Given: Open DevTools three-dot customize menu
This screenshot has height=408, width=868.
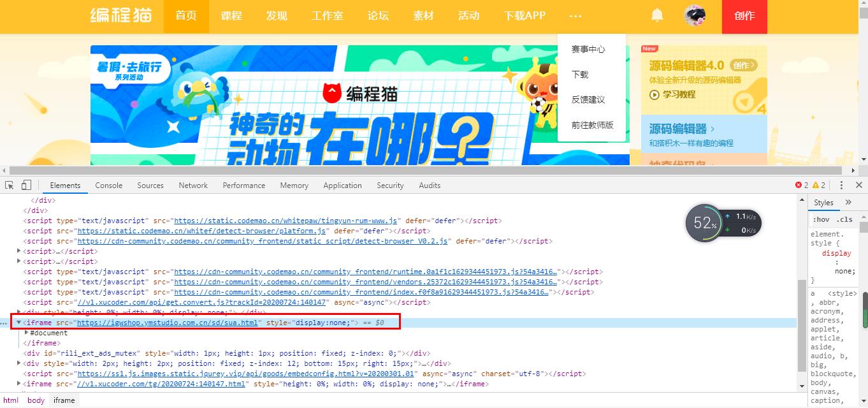Looking at the screenshot, I should [x=841, y=186].
